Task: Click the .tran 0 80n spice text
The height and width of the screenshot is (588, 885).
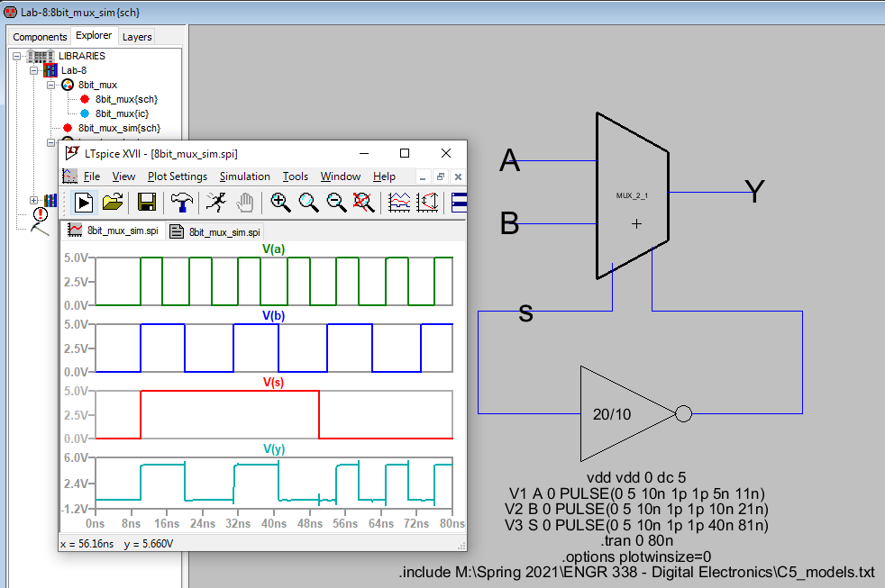Action: [636, 540]
